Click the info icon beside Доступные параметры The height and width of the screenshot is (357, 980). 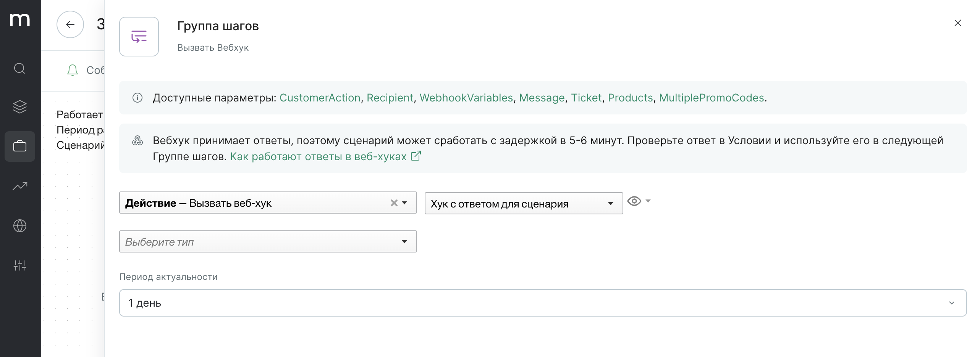pos(137,98)
